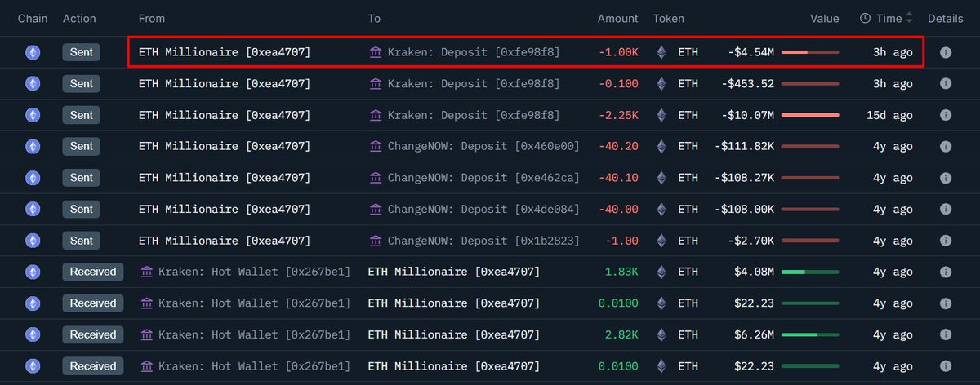980x385 pixels.
Task: Select the -40.20 amount cell
Action: (619, 147)
